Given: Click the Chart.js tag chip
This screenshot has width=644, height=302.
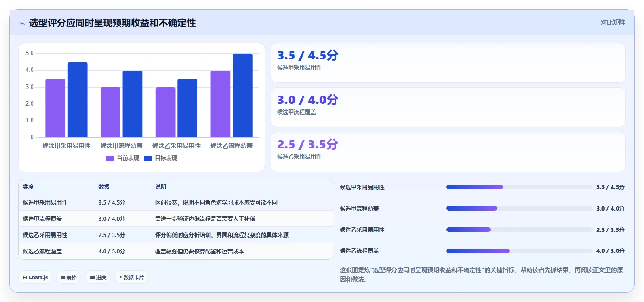Looking at the screenshot, I should point(35,277).
